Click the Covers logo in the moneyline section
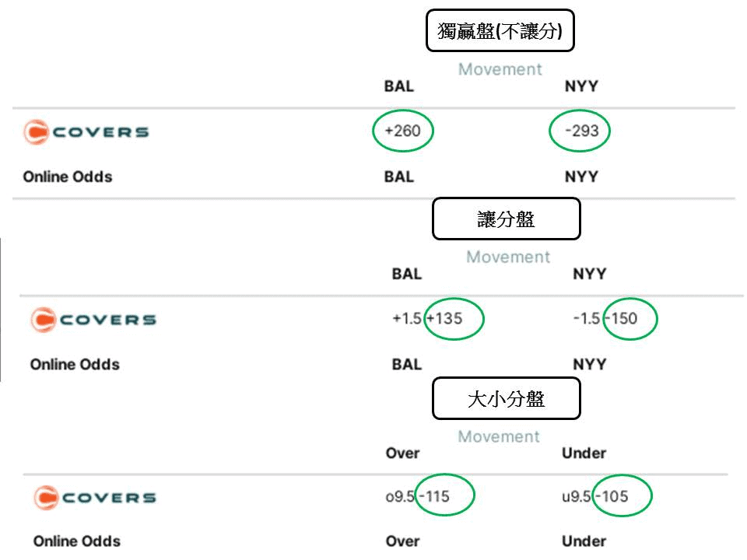 pos(86,132)
